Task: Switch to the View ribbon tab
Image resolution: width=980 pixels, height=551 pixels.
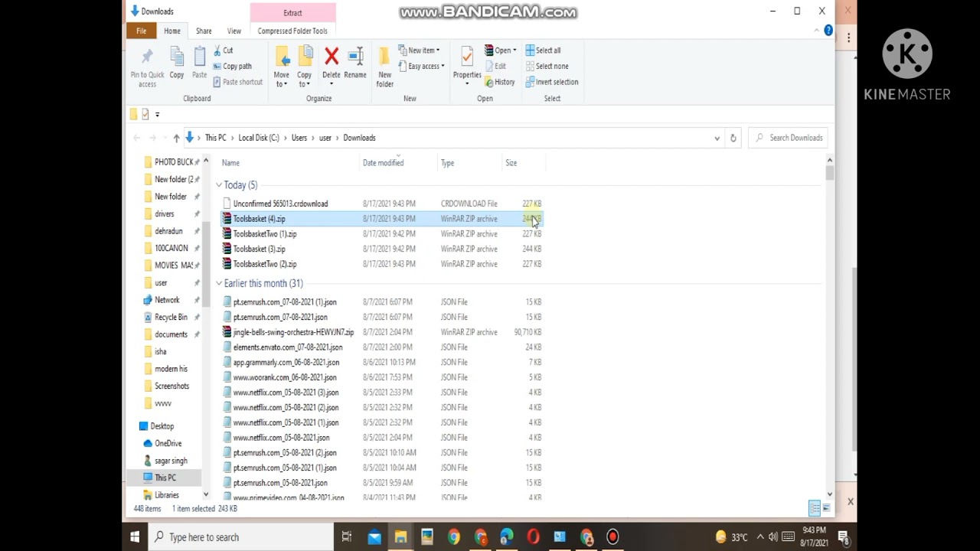Action: point(234,31)
